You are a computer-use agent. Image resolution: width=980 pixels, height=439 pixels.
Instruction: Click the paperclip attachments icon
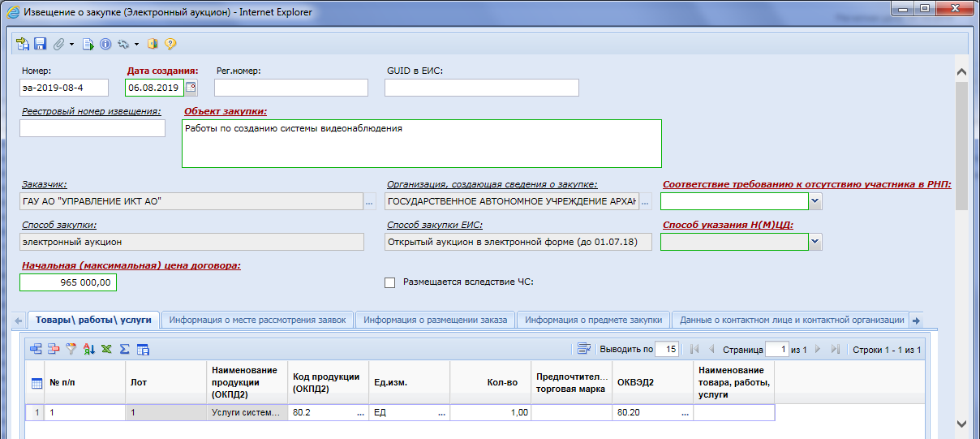point(59,44)
